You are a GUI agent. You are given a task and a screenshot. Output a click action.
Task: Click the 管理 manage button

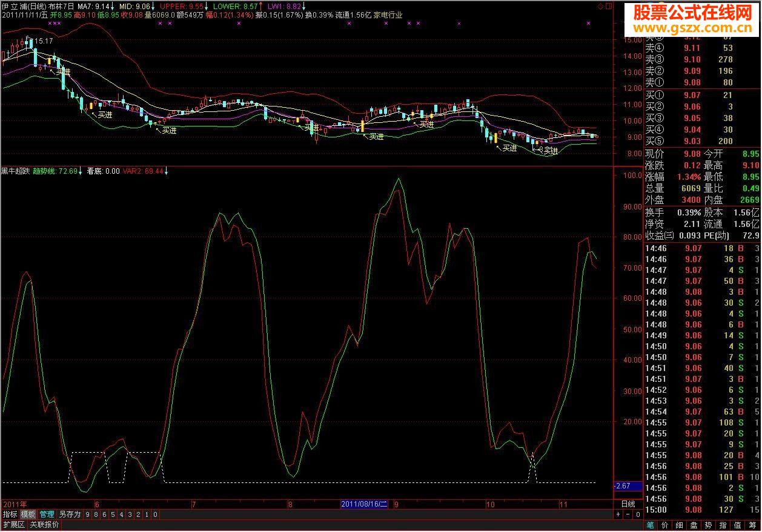[x=47, y=514]
